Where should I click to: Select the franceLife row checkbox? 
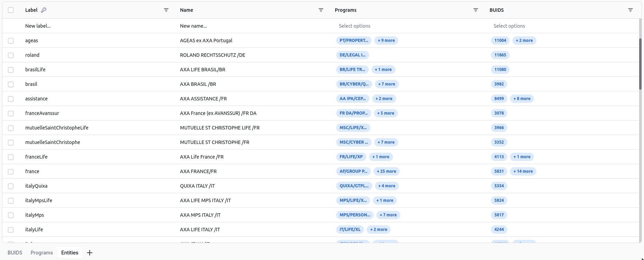[11, 157]
